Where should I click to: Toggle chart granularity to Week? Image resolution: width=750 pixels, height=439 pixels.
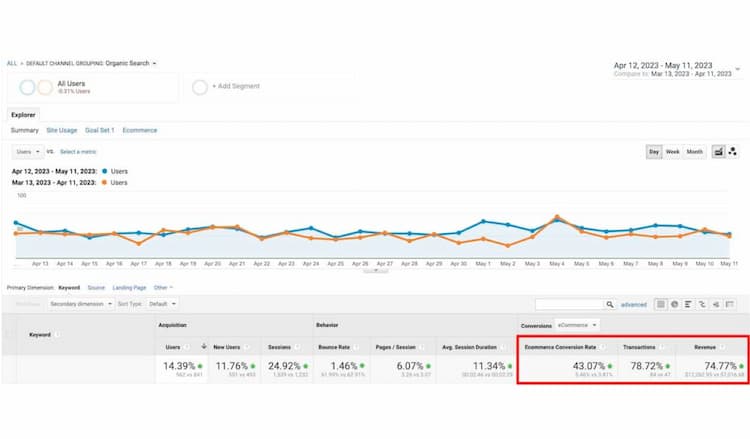click(x=672, y=151)
